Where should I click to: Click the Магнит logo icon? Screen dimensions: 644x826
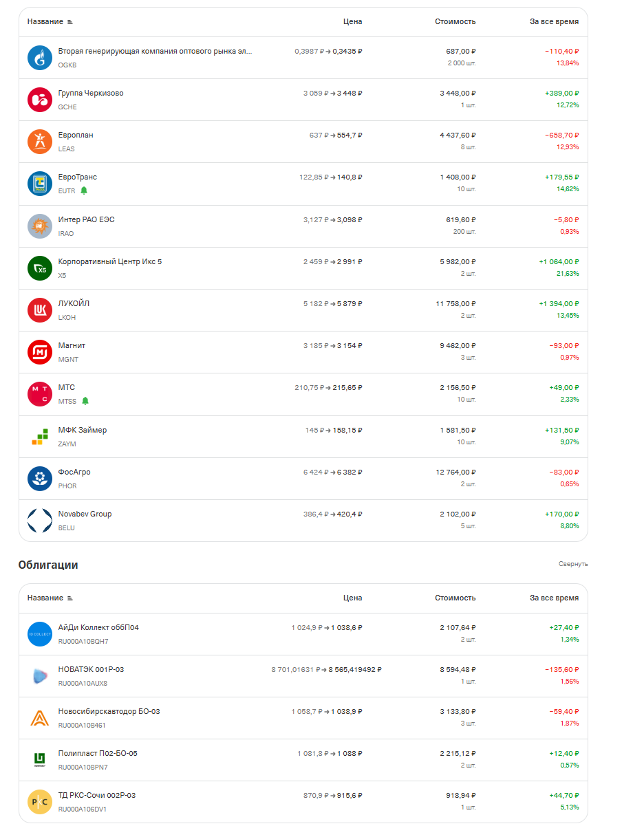coord(40,352)
